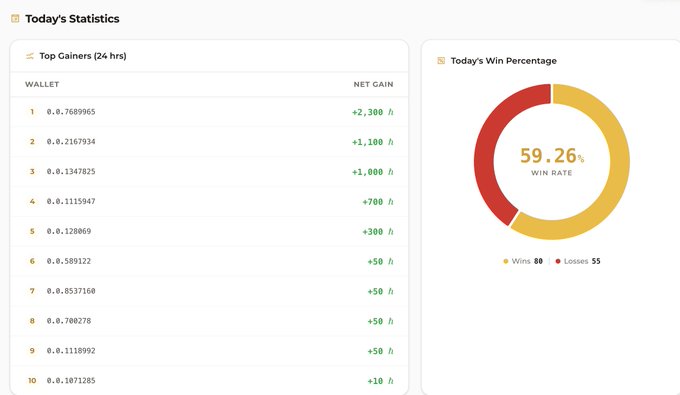Screen dimensions: 680x395
Task: Open wallet 0.0.589122
Action: (69, 261)
